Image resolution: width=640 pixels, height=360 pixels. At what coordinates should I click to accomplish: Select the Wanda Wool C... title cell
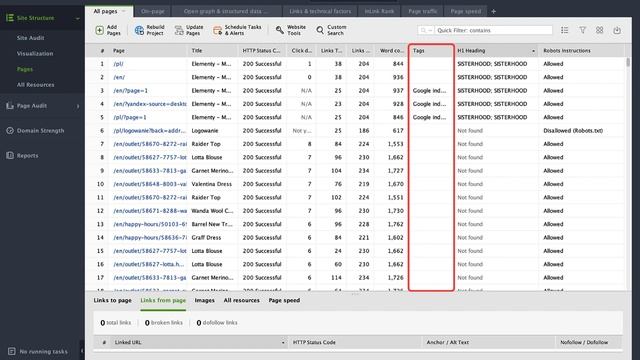tap(212, 211)
